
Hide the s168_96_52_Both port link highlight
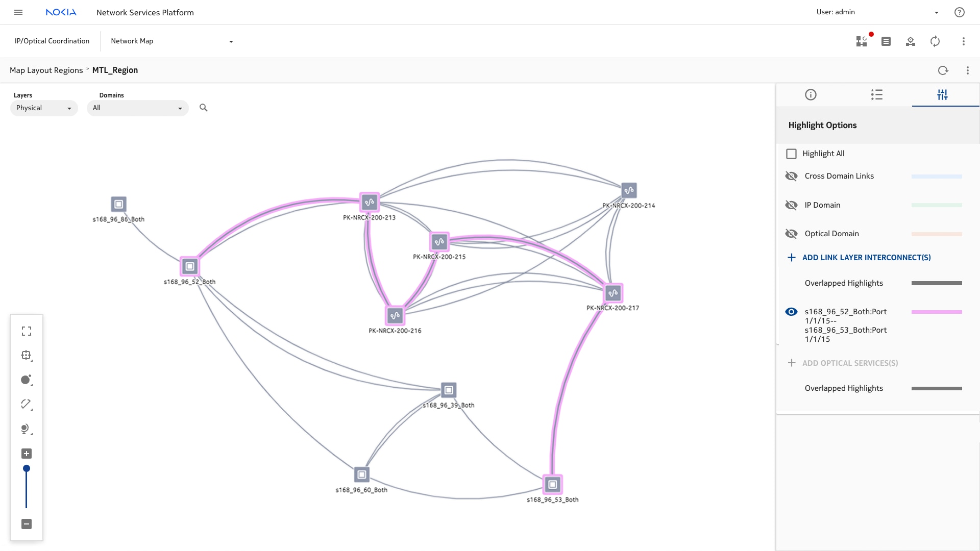[791, 312]
